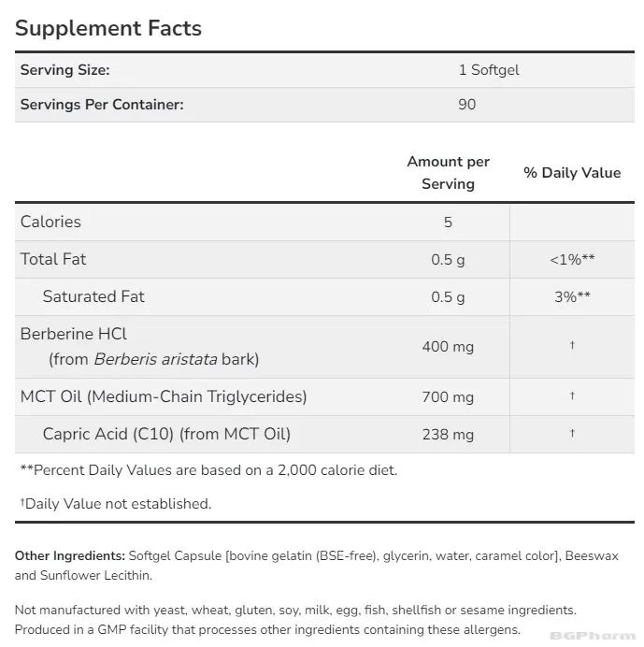Screen dimensions: 644x647
Task: Click the 238 mg Capric Acid amount
Action: pos(448,434)
